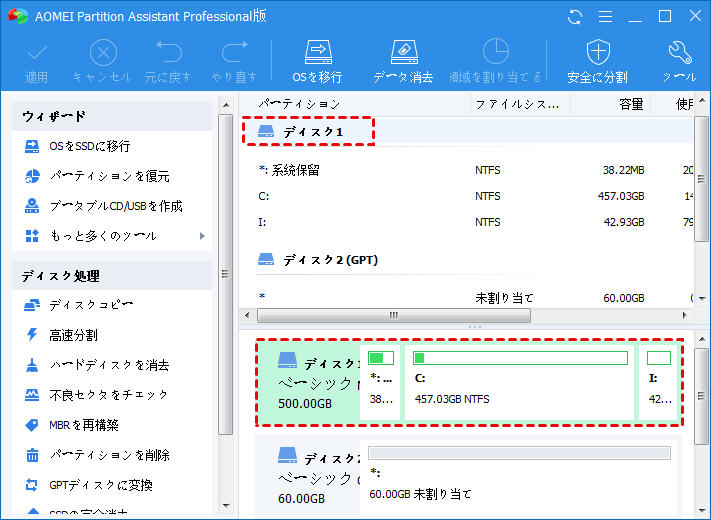Screen dimensions: 711x520
Task: Click the horizontal scrollbar thumb of partition list
Action: click(x=394, y=315)
